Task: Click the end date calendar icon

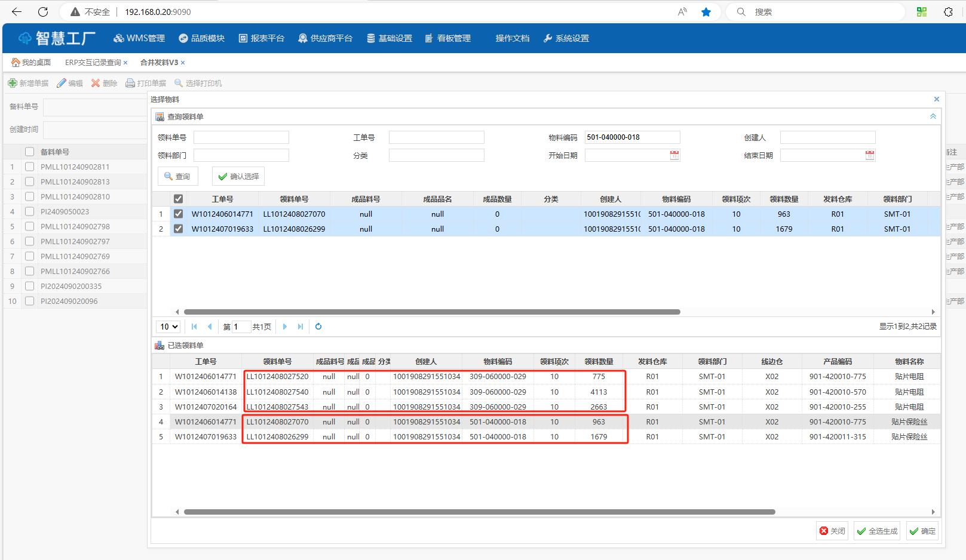Action: (869, 155)
